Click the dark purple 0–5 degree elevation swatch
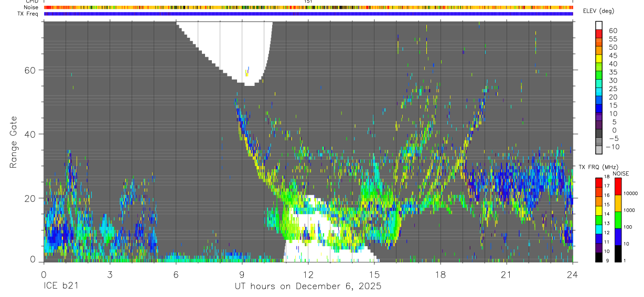 click(x=599, y=125)
